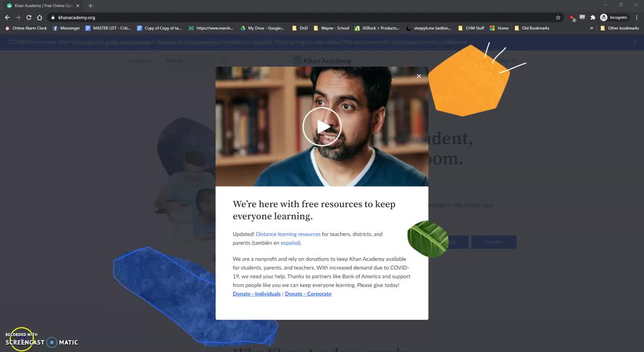Open the DnD bookmarks folder

[x=300, y=28]
